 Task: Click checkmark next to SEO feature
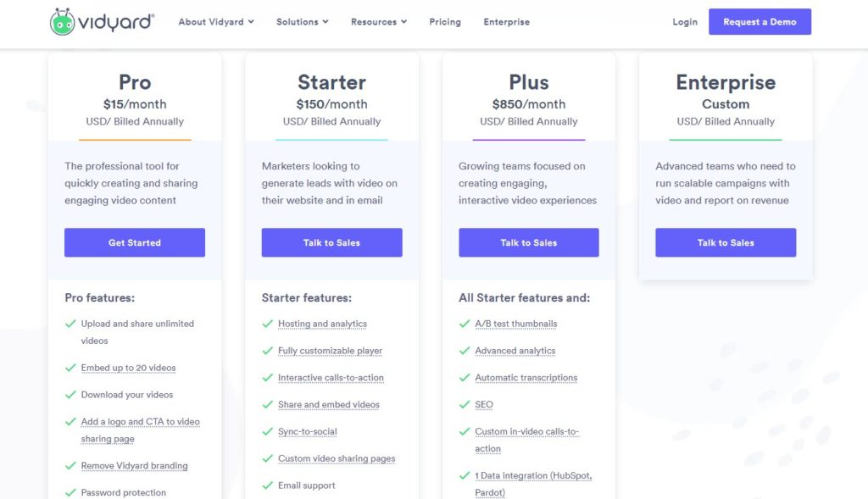coord(465,404)
